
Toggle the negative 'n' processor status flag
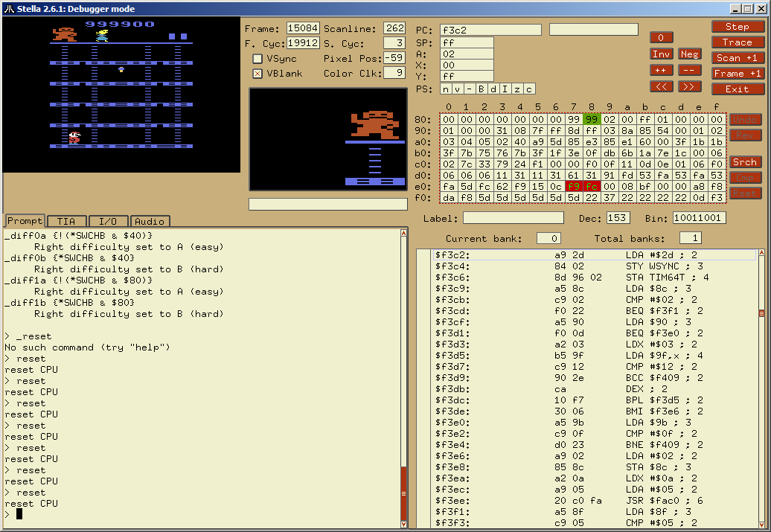click(446, 89)
